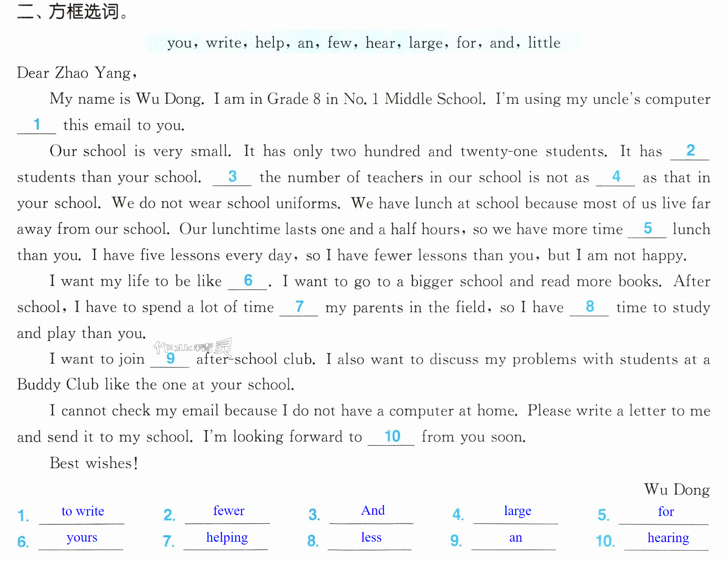Click blank number 6 after 'to be like'

click(248, 281)
